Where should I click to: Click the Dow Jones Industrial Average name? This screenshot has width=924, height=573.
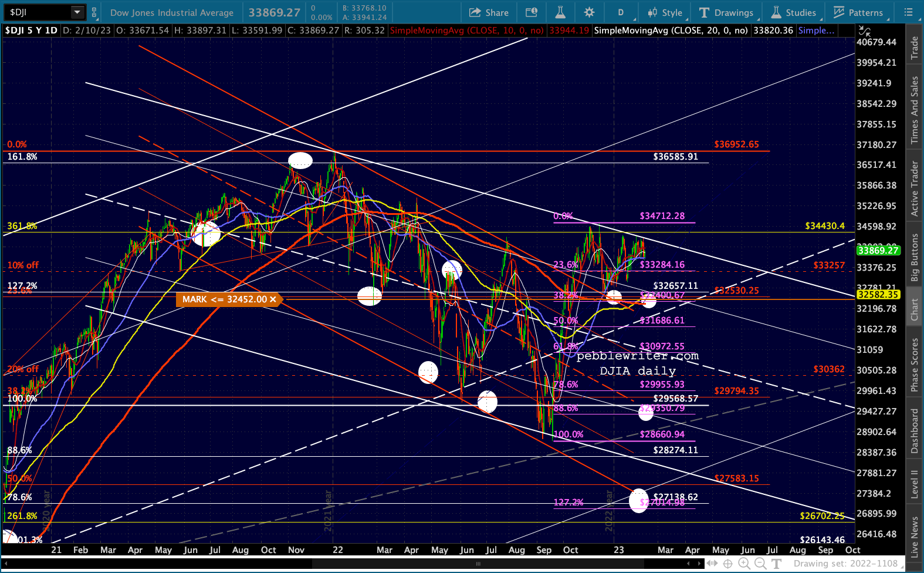pos(172,12)
